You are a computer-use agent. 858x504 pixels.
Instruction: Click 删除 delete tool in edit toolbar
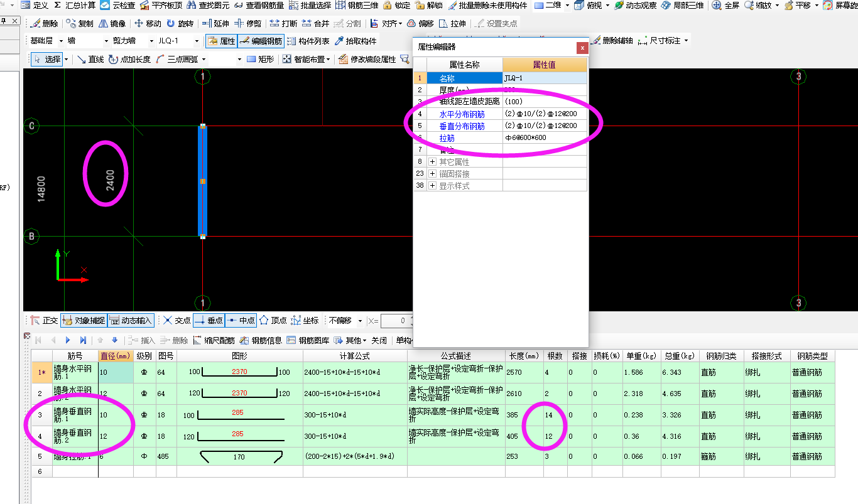(x=44, y=24)
